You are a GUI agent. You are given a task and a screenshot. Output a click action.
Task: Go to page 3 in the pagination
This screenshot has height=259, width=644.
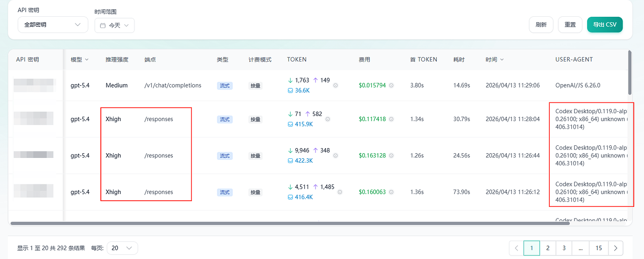coord(564,248)
